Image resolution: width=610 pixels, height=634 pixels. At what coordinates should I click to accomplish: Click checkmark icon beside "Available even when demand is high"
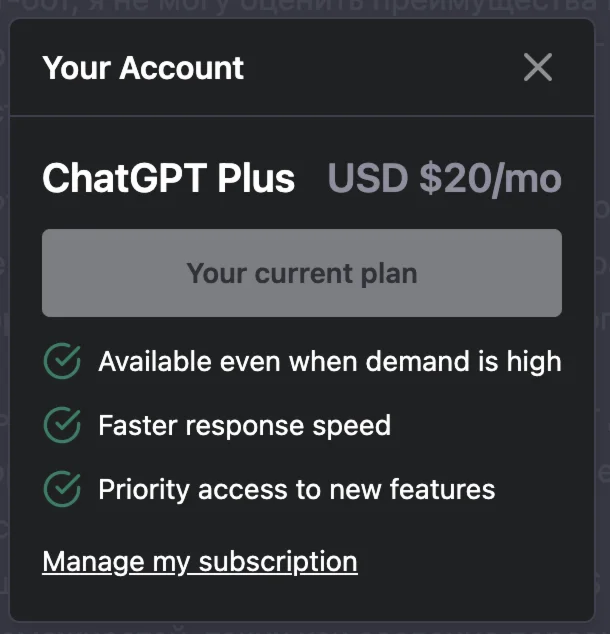(x=63, y=362)
